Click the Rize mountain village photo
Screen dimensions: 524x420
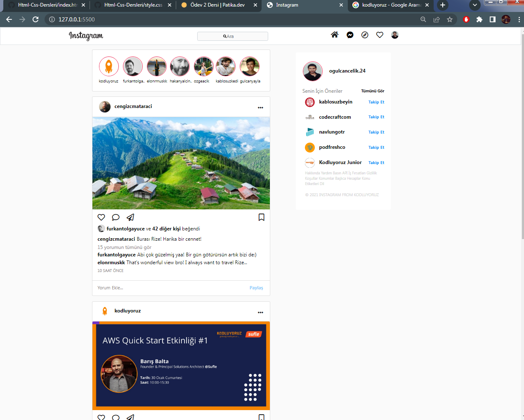(181, 163)
